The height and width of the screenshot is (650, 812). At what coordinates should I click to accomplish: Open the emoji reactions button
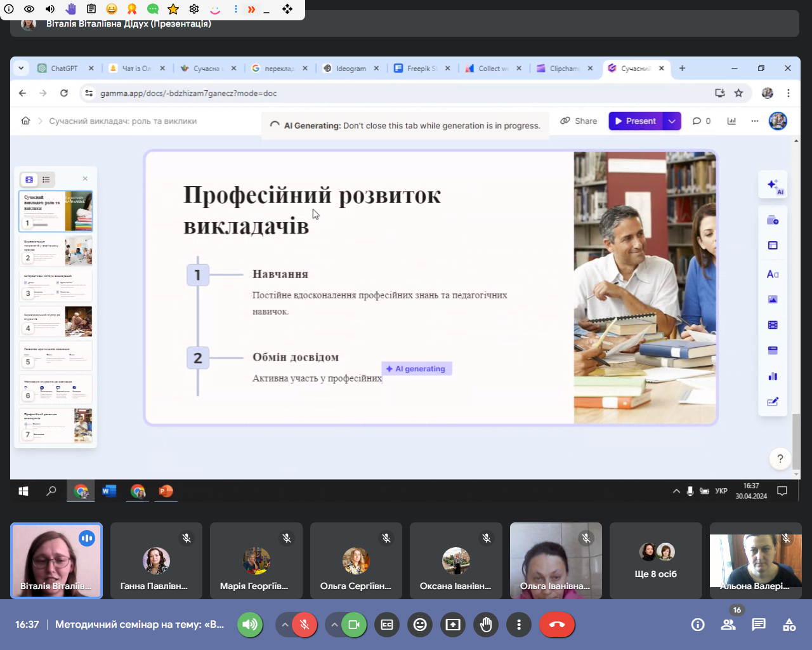click(420, 625)
